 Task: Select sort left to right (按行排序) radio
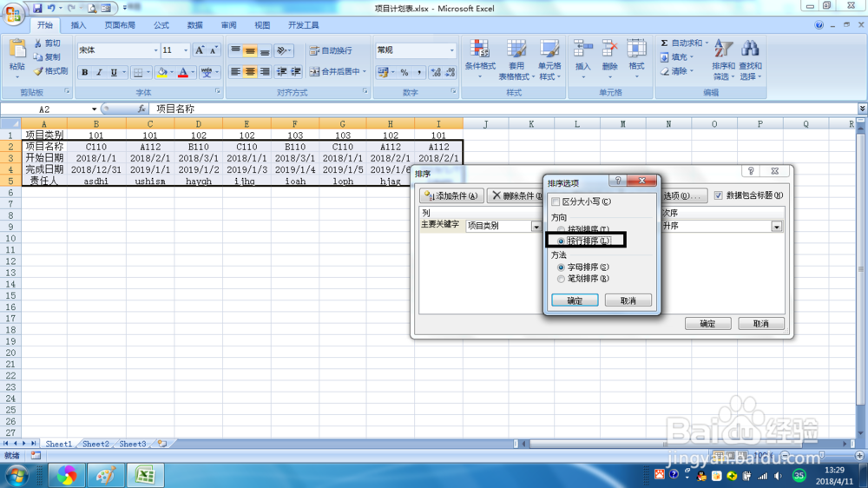click(561, 241)
